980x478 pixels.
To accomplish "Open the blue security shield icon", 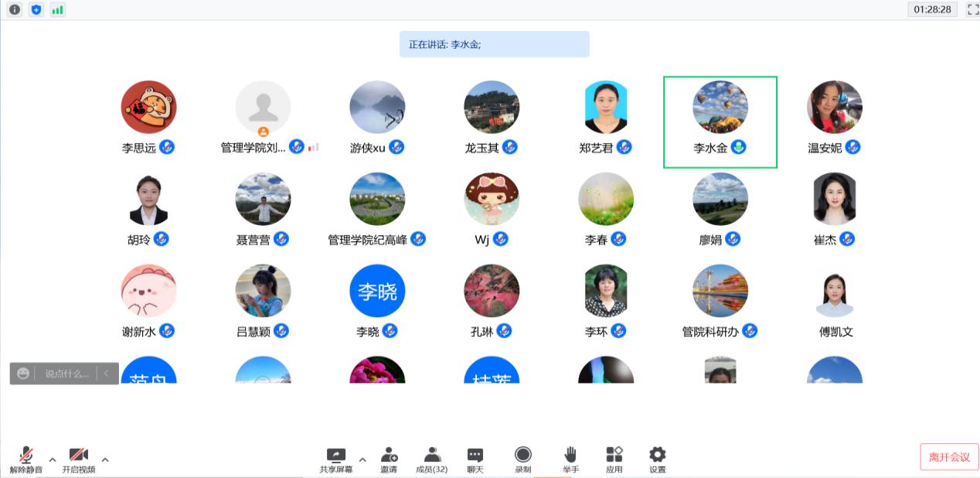I will 36,10.
